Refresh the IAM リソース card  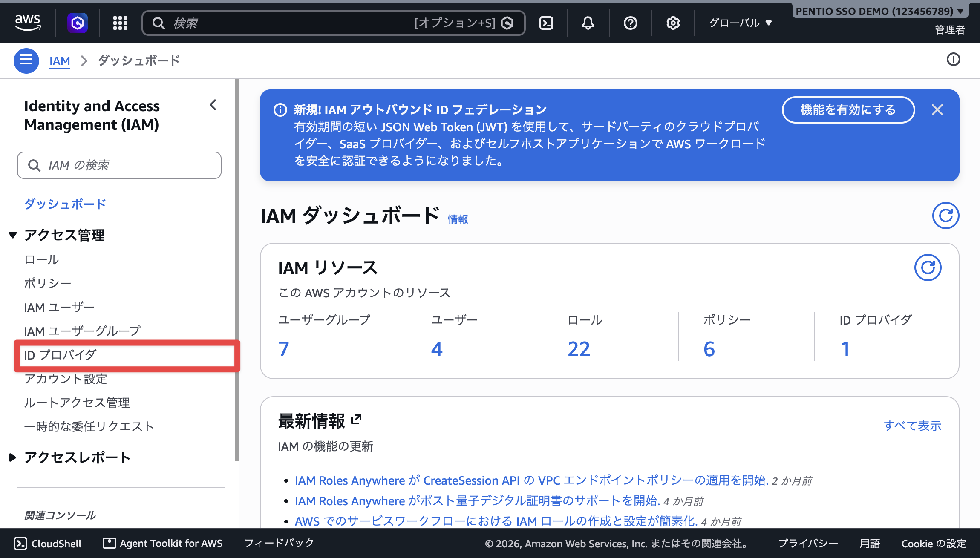pyautogui.click(x=928, y=267)
